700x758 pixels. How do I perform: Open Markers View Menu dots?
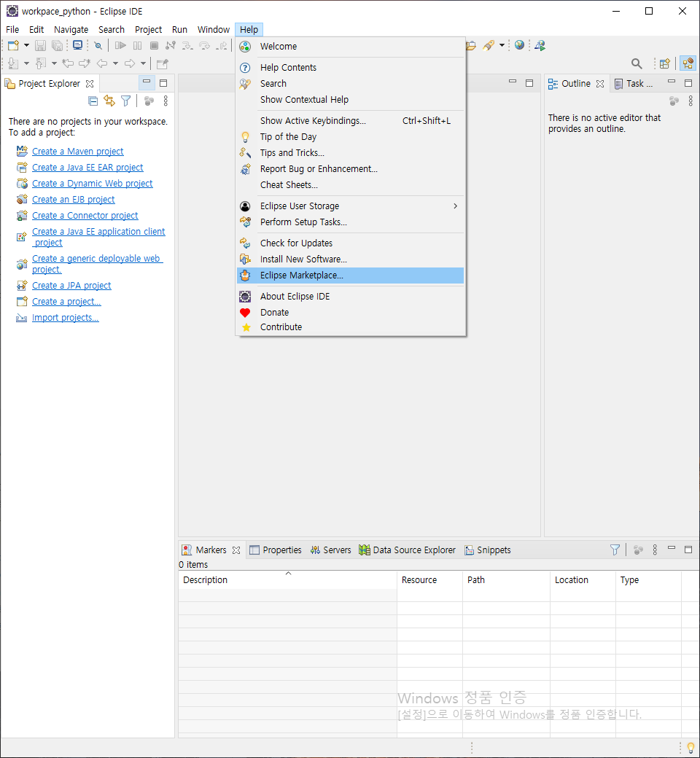pos(655,550)
